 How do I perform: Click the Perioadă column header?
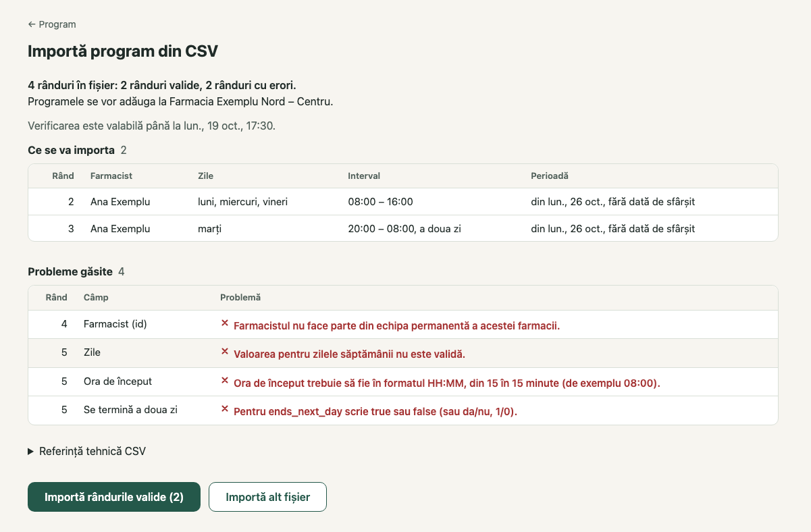[x=550, y=176]
